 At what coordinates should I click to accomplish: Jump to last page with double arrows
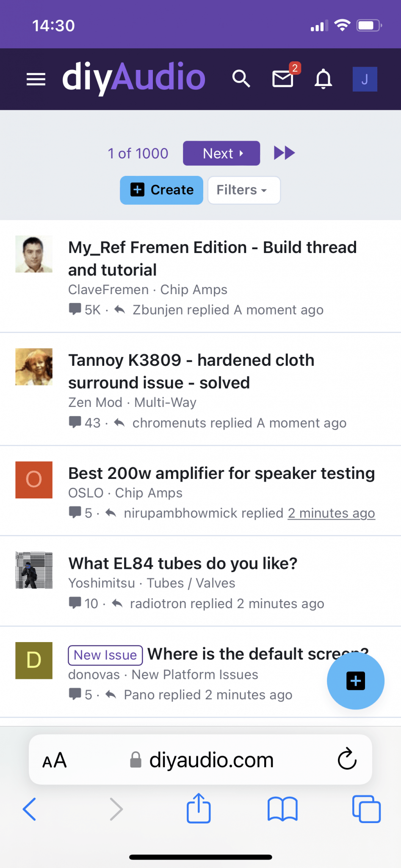tap(284, 153)
